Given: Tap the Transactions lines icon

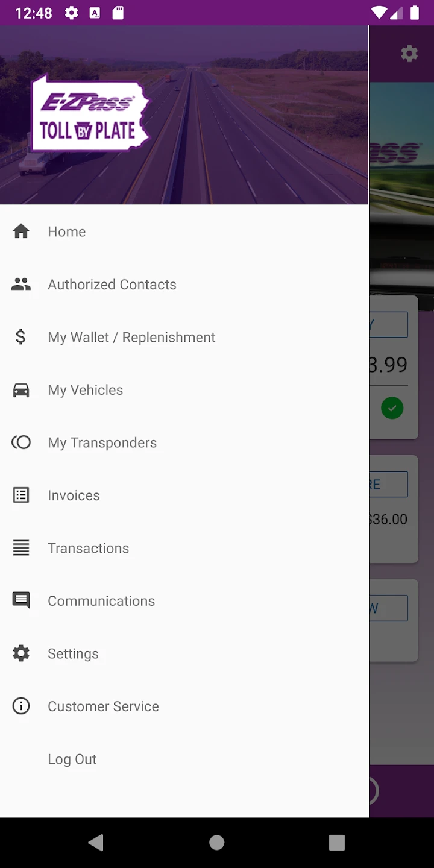Looking at the screenshot, I should point(21,548).
